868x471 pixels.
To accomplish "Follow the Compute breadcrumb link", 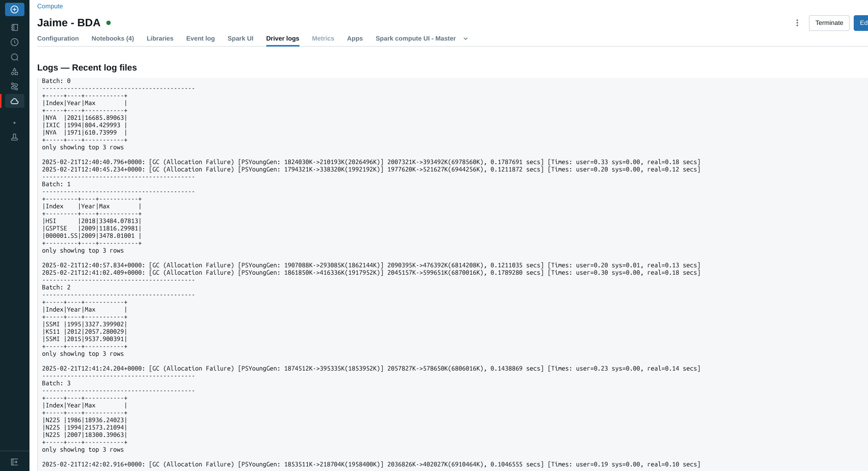I will [x=50, y=6].
